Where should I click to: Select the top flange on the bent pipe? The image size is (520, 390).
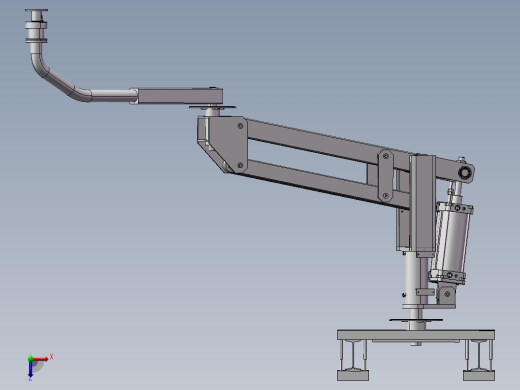[x=36, y=10]
